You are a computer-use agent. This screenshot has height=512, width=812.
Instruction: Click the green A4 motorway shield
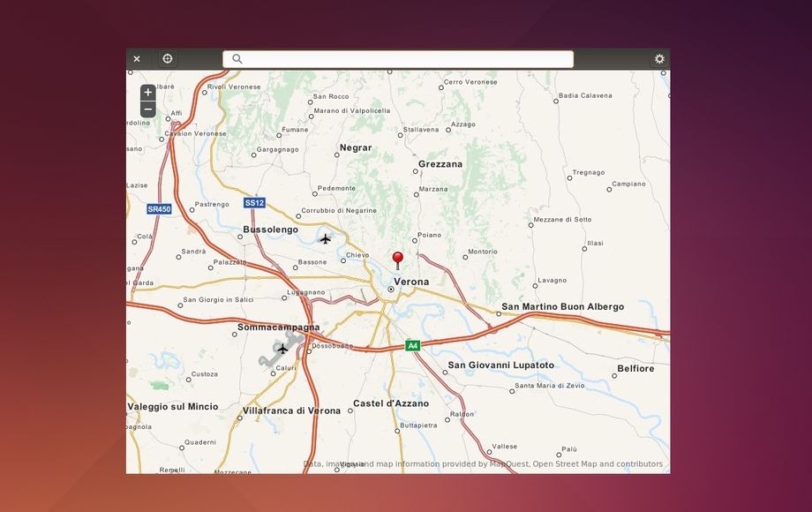tap(412, 346)
